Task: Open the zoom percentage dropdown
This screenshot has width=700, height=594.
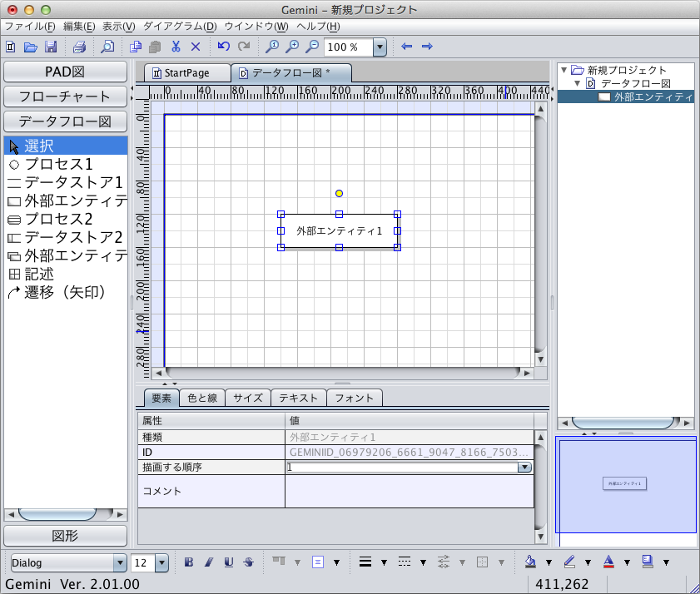Action: [x=380, y=47]
